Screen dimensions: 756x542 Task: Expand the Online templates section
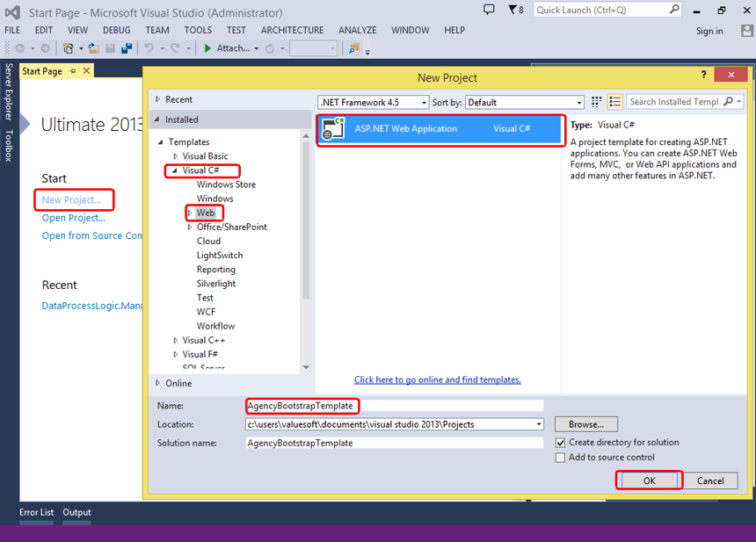[158, 383]
